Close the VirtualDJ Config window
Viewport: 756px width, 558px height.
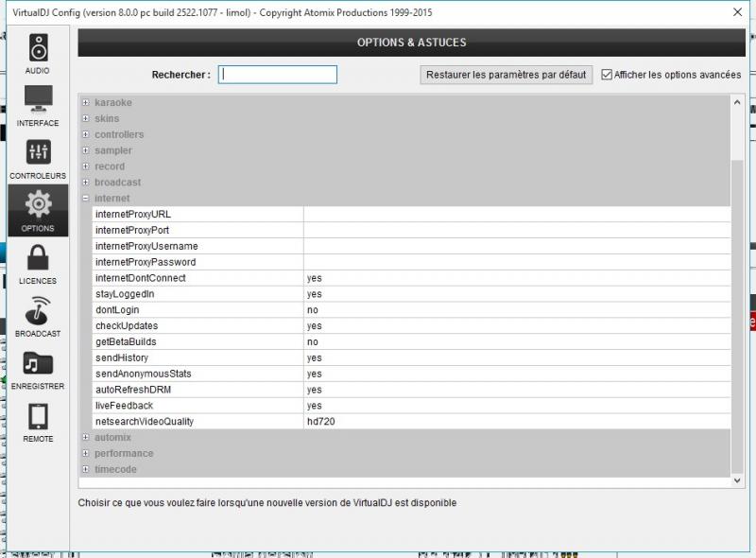pyautogui.click(x=738, y=12)
